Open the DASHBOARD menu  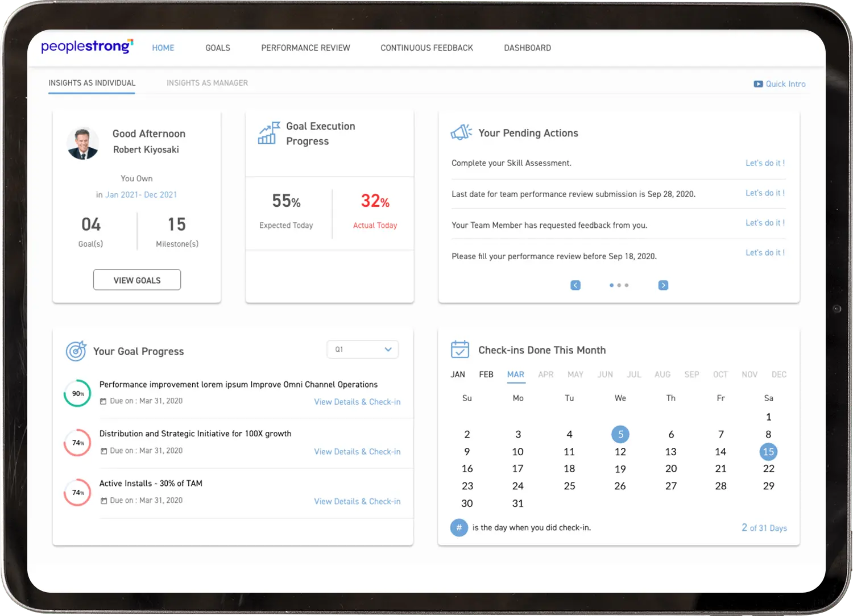527,48
